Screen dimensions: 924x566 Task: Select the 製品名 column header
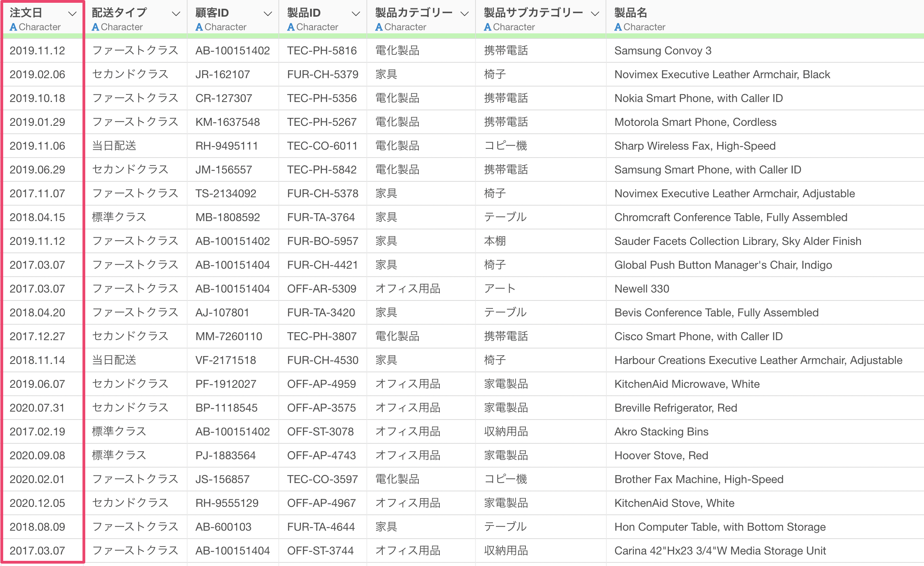[631, 13]
